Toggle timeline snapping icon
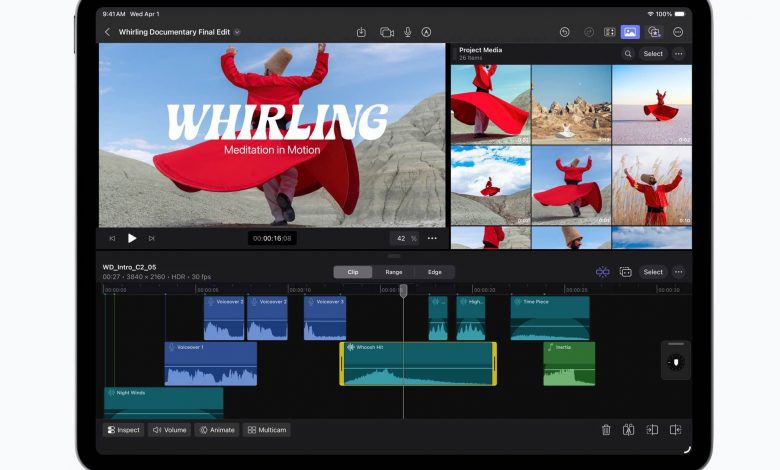 pos(602,272)
